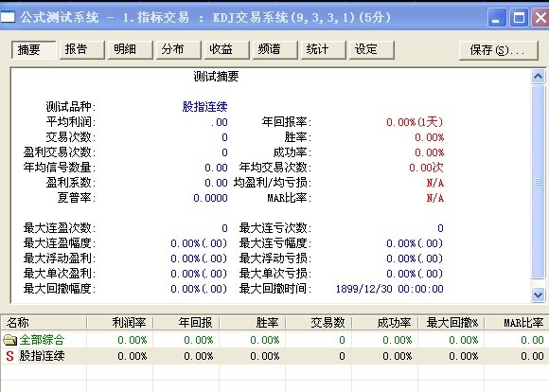Switch to the 分布 tab
549x392 pixels.
[179, 50]
